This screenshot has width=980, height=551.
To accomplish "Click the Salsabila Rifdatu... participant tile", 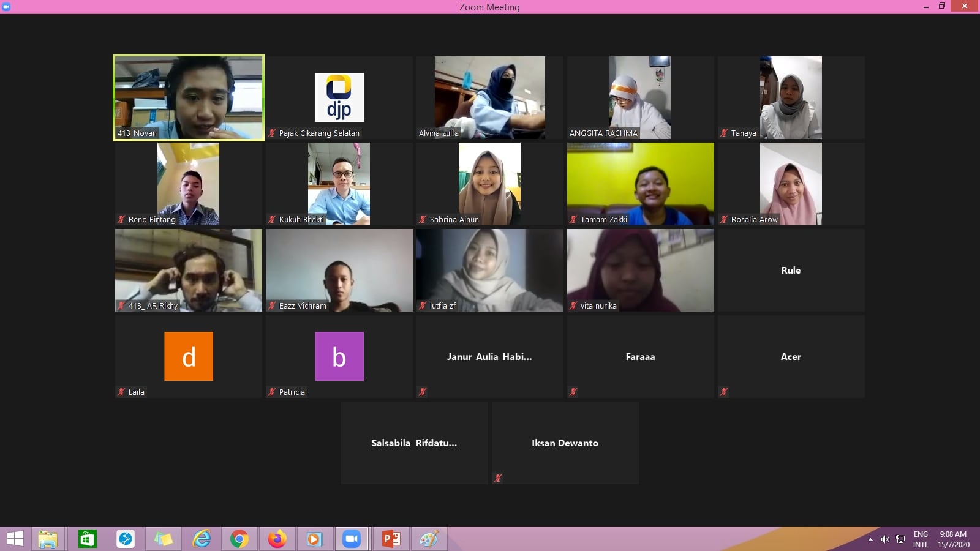I will 414,443.
